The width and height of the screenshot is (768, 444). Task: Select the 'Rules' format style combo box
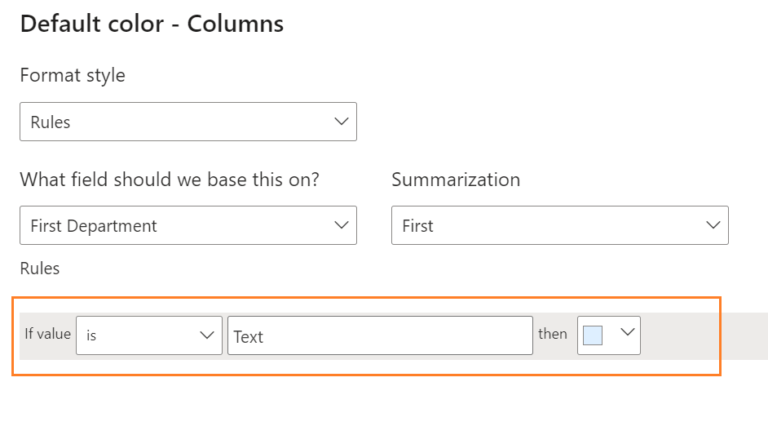point(188,122)
